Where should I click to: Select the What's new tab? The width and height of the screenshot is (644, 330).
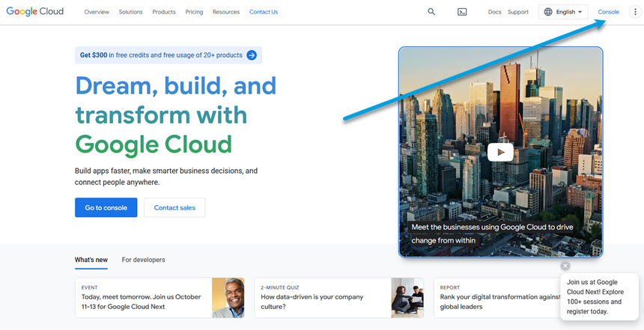(x=91, y=260)
